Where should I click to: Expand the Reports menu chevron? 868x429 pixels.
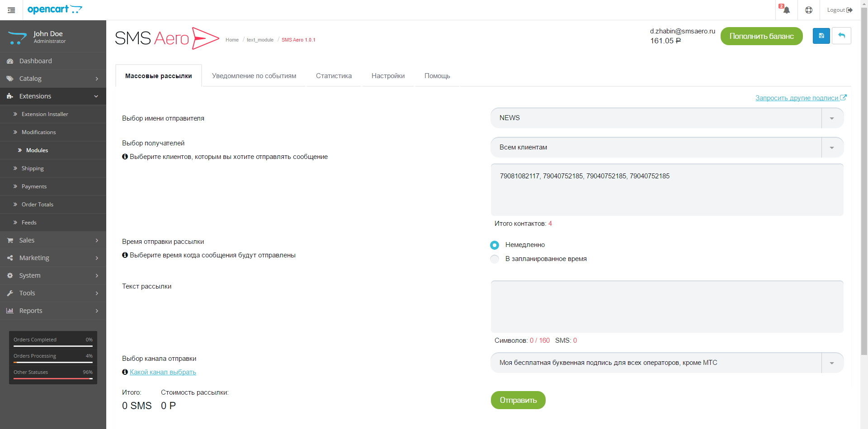(x=97, y=311)
